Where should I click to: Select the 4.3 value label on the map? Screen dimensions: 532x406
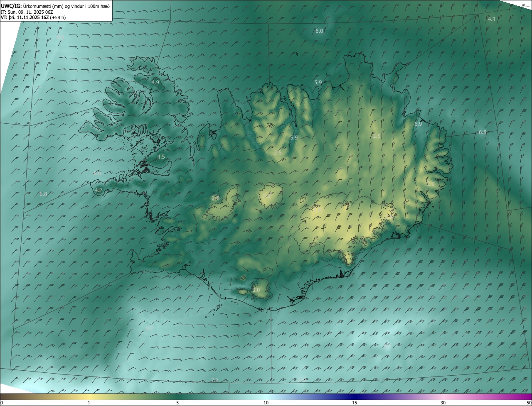(491, 20)
